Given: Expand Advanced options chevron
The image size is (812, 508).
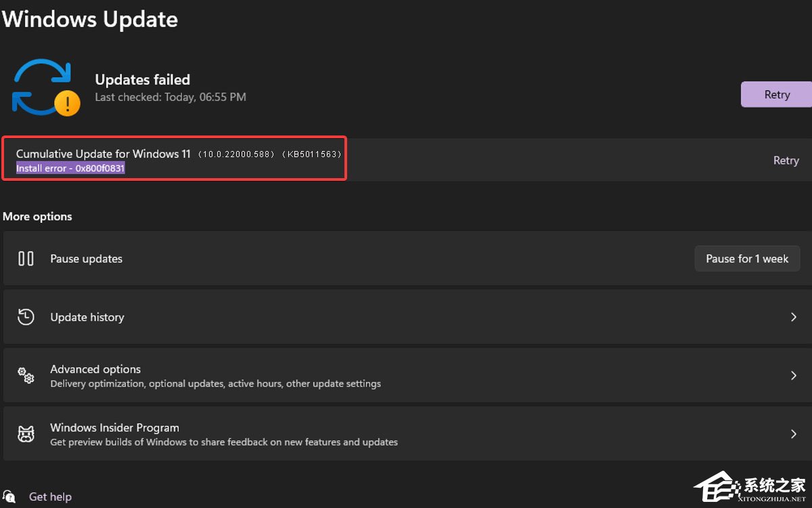Looking at the screenshot, I should pos(794,375).
